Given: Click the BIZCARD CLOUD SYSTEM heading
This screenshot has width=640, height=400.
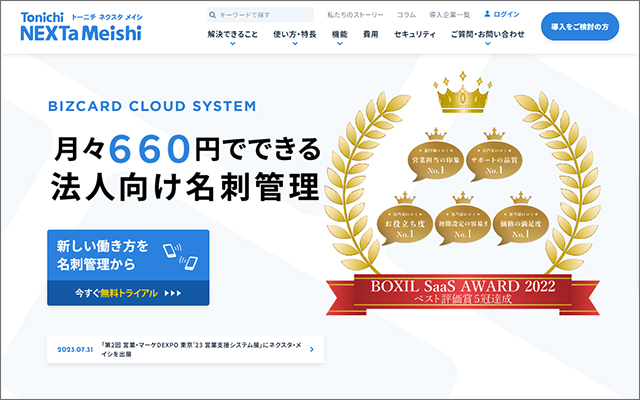Looking at the screenshot, I should [152, 106].
